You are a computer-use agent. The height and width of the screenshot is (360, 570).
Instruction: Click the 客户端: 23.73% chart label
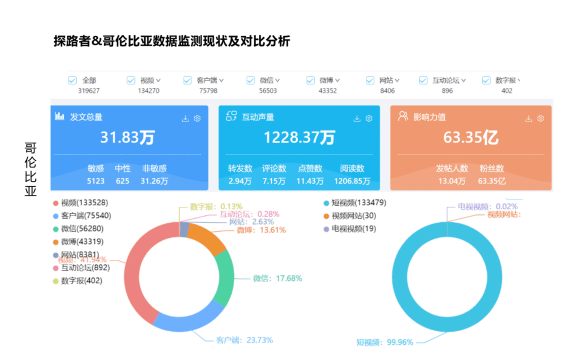pyautogui.click(x=244, y=340)
